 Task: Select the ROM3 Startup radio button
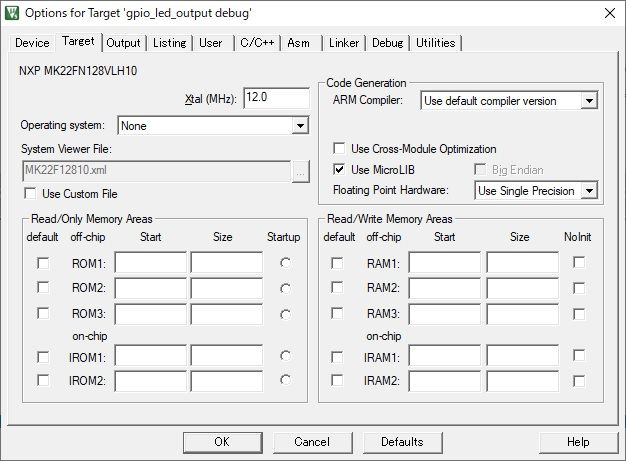pos(285,315)
